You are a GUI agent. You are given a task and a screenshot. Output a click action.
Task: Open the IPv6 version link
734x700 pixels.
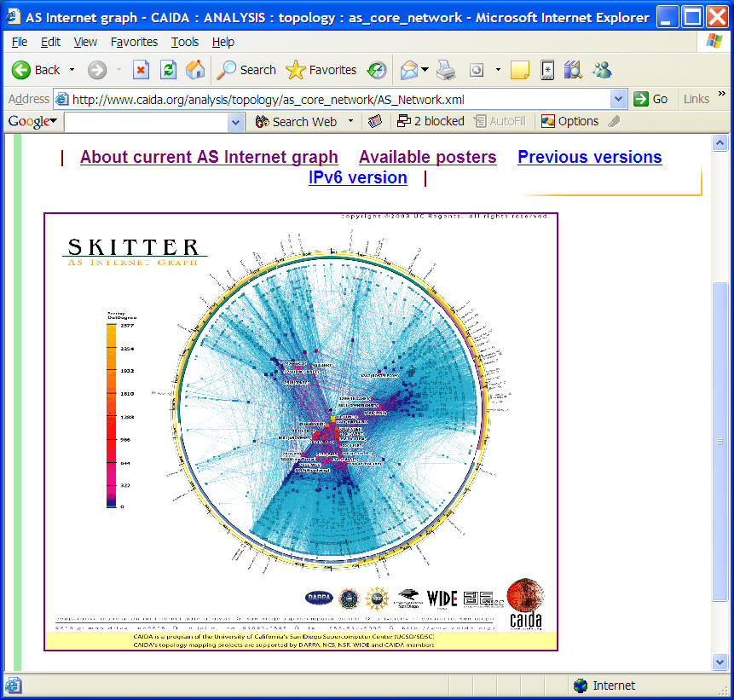click(358, 178)
